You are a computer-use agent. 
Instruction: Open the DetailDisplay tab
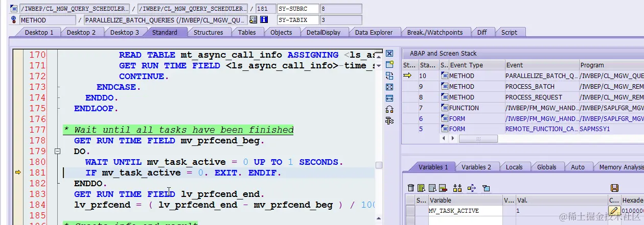(x=324, y=32)
